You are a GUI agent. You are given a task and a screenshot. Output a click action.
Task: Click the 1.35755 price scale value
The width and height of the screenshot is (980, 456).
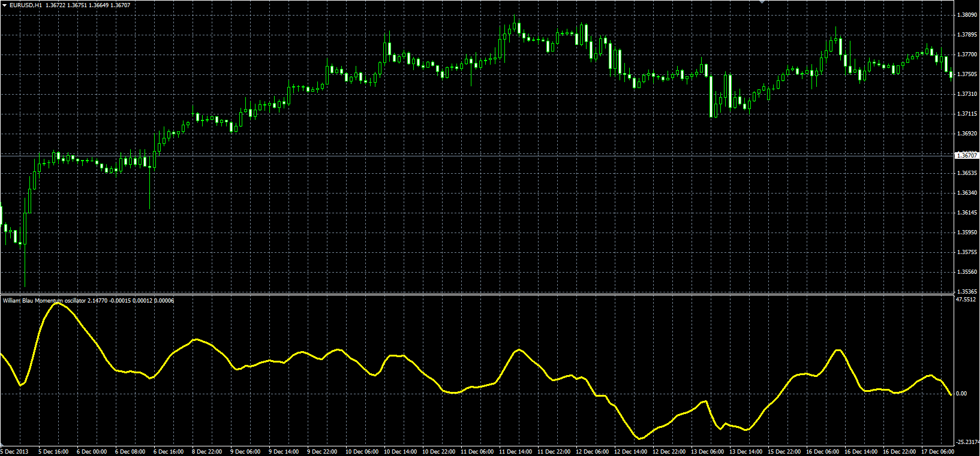[967, 252]
